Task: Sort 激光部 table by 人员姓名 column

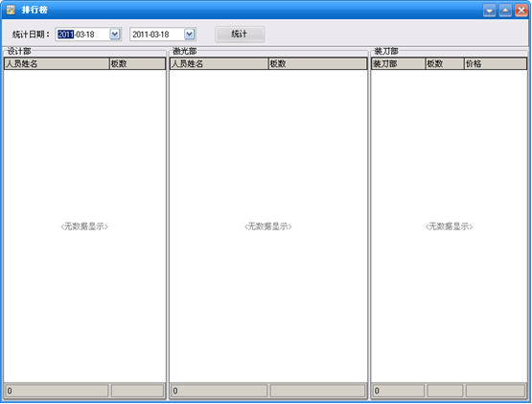Action: tap(219, 63)
